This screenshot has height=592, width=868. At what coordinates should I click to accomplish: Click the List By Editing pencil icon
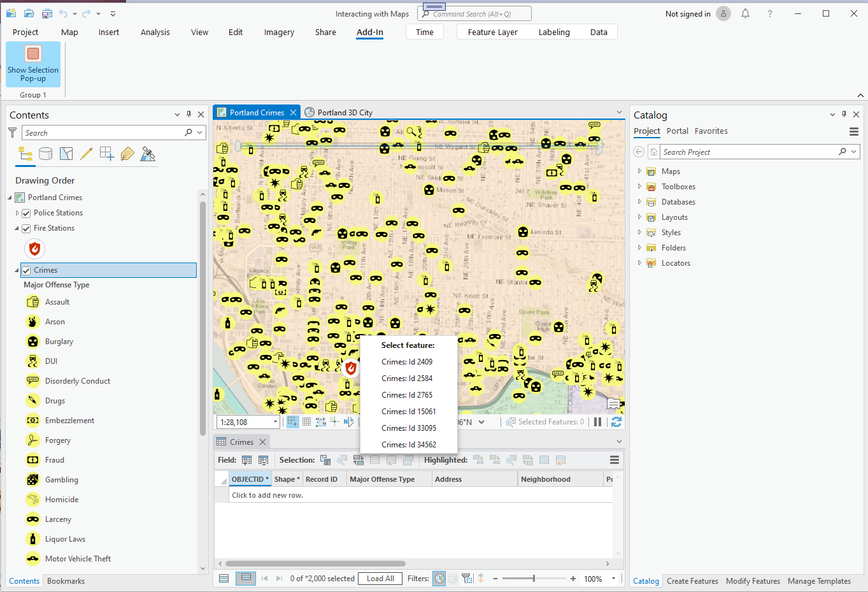[x=87, y=154]
